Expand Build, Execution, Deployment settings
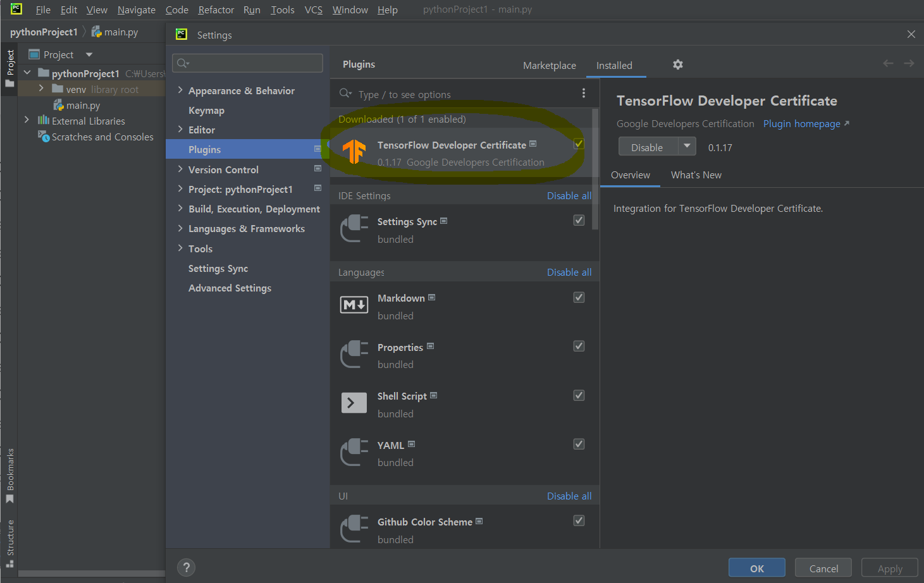924x583 pixels. pyautogui.click(x=180, y=208)
